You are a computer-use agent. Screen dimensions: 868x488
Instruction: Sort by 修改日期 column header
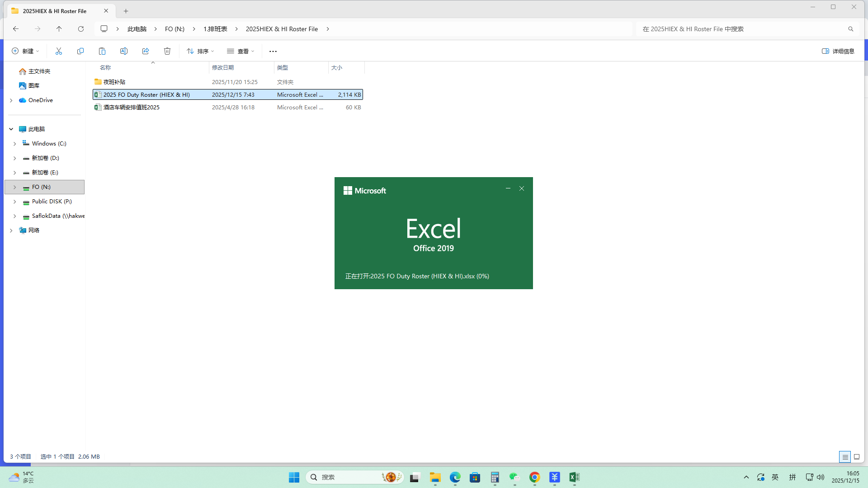223,67
